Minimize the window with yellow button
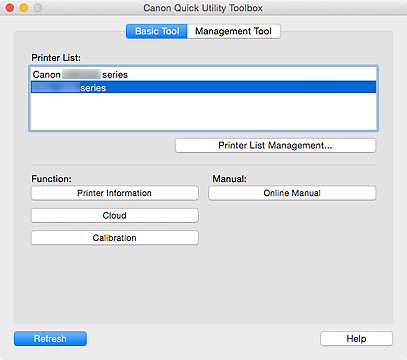This screenshot has height=360, width=407. coord(24,8)
